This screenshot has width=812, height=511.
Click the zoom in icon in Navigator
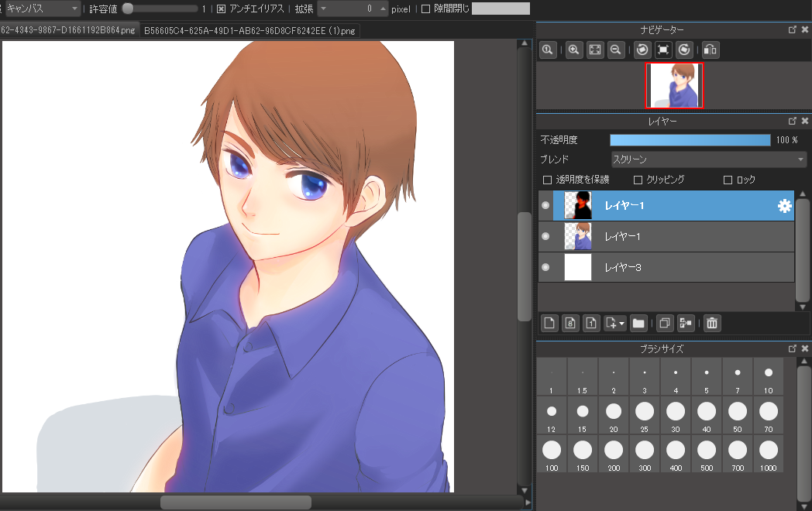coord(573,50)
